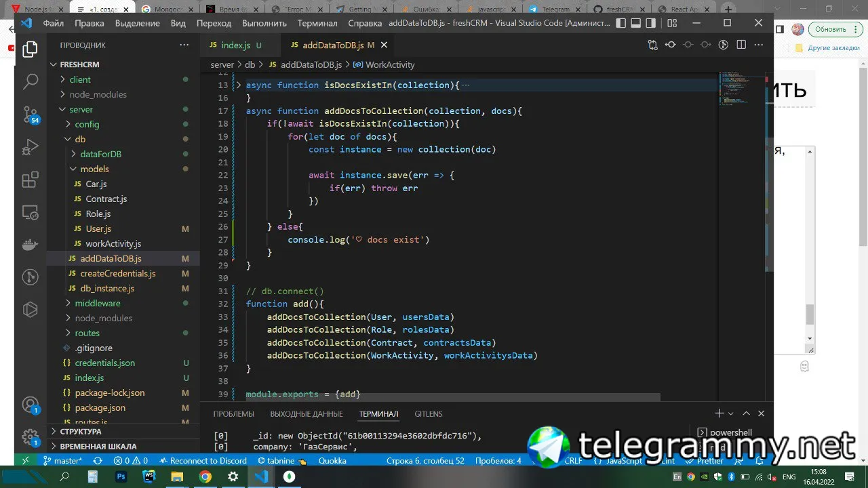Image resolution: width=868 pixels, height=488 pixels.
Task: Open Docker view in activity bar
Action: 30,245
